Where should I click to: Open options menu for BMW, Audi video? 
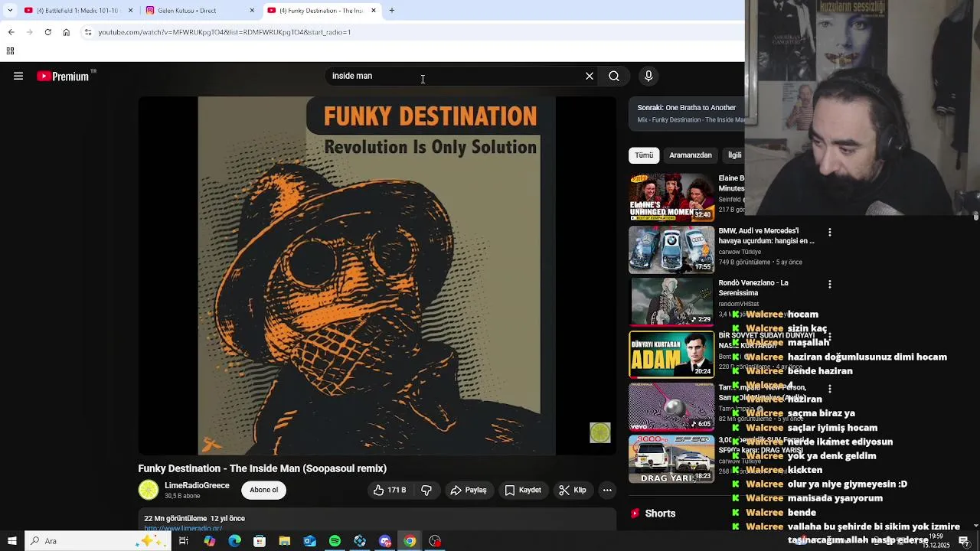click(829, 232)
